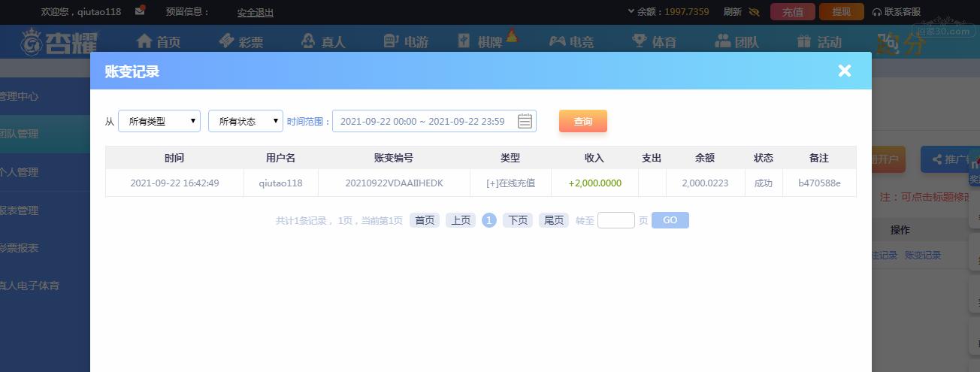Screen dimensions: 980x372
Task: Open the 活动 promotions menu
Action: [819, 41]
